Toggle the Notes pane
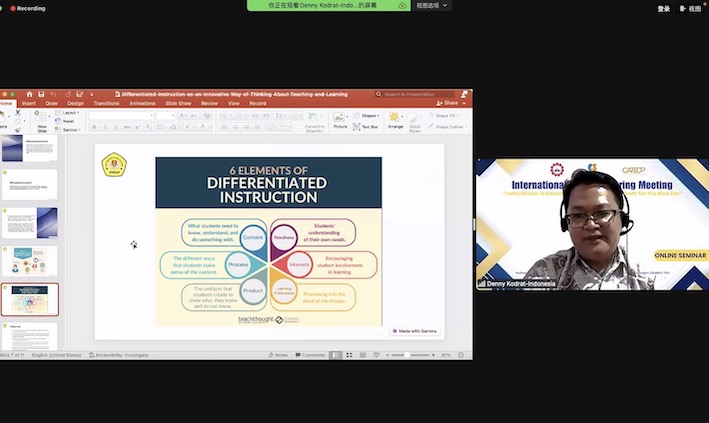The image size is (709, 423). [x=278, y=355]
